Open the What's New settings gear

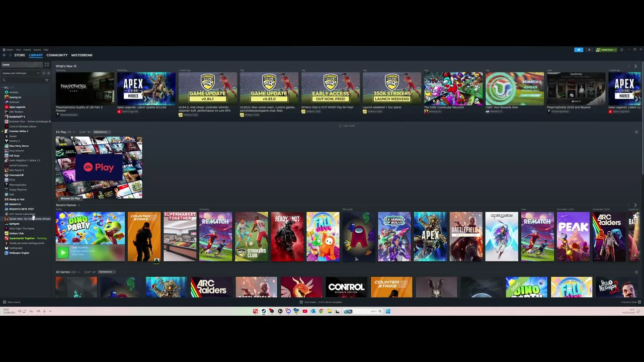75,66
